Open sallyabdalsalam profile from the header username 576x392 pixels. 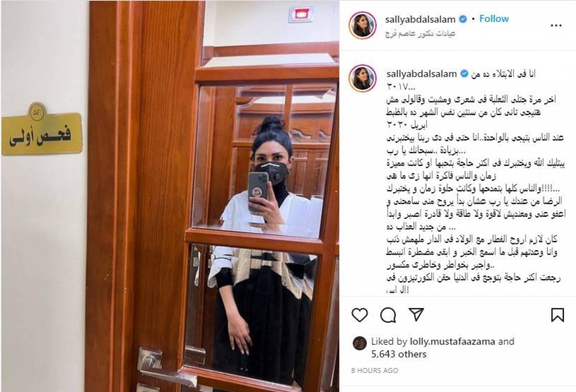pos(420,19)
